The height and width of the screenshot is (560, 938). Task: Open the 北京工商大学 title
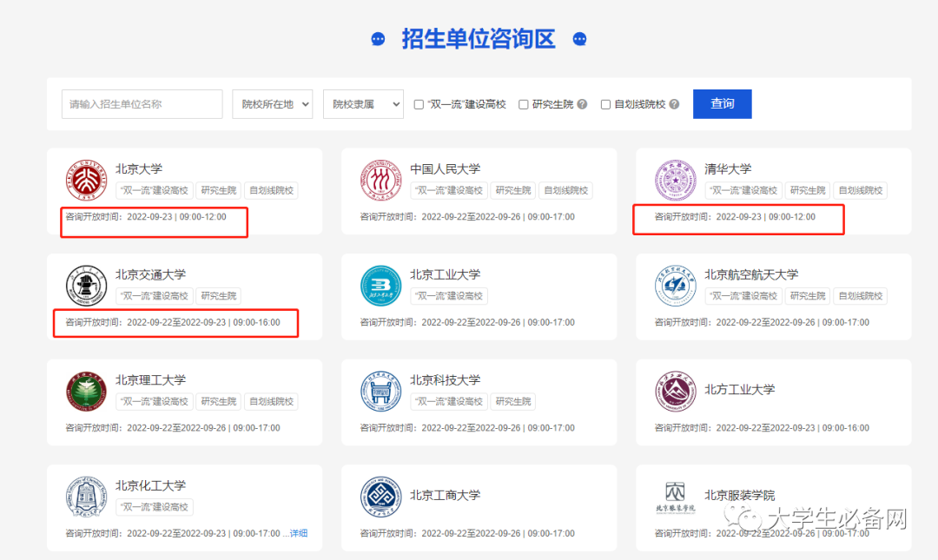point(445,496)
